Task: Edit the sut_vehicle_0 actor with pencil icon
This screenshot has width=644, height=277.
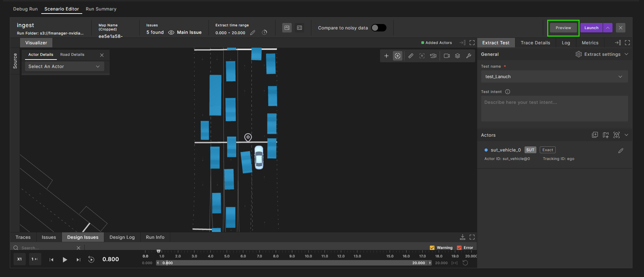Action: tap(621, 151)
